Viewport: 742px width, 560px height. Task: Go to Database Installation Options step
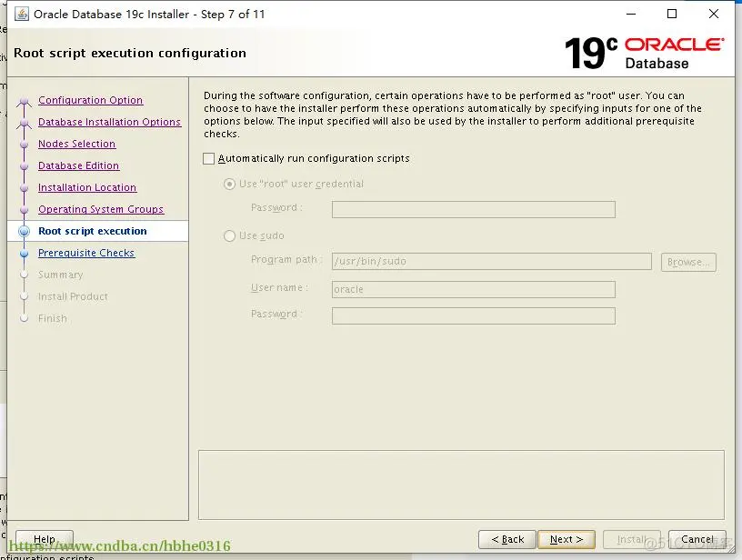pyautogui.click(x=110, y=122)
